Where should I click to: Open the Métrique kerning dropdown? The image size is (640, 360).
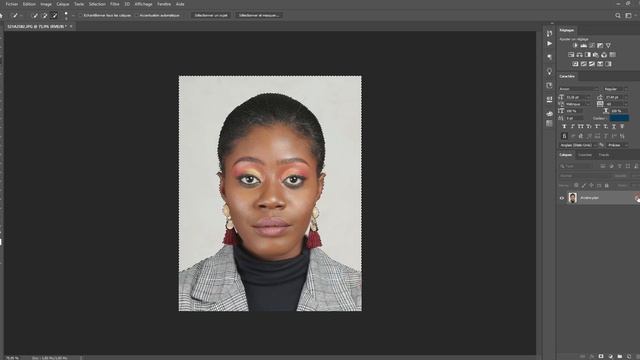(x=578, y=104)
